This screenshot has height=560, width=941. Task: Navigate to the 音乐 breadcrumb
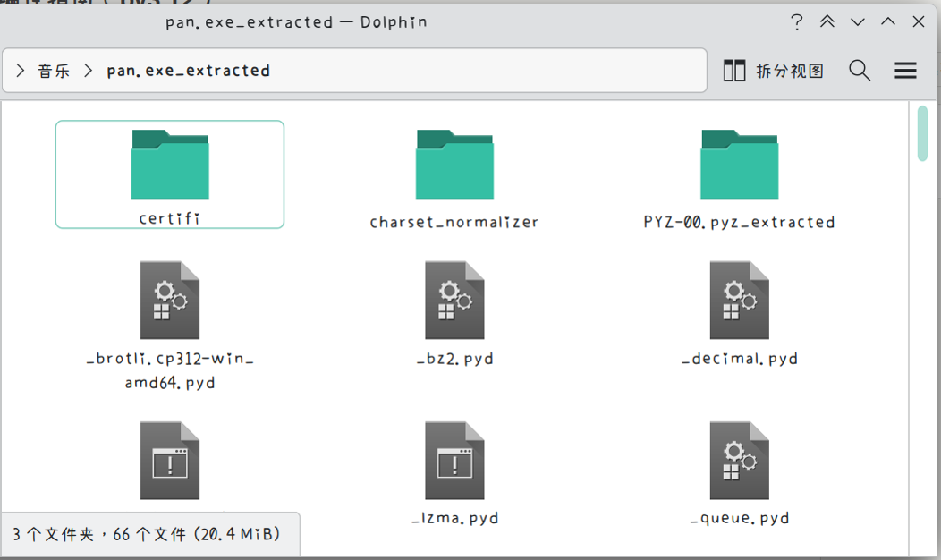[x=54, y=71]
